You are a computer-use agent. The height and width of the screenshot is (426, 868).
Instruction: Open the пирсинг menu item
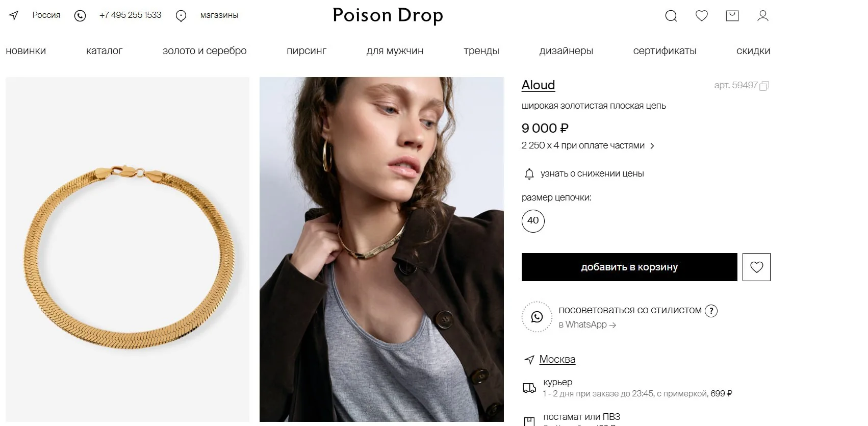pyautogui.click(x=307, y=51)
